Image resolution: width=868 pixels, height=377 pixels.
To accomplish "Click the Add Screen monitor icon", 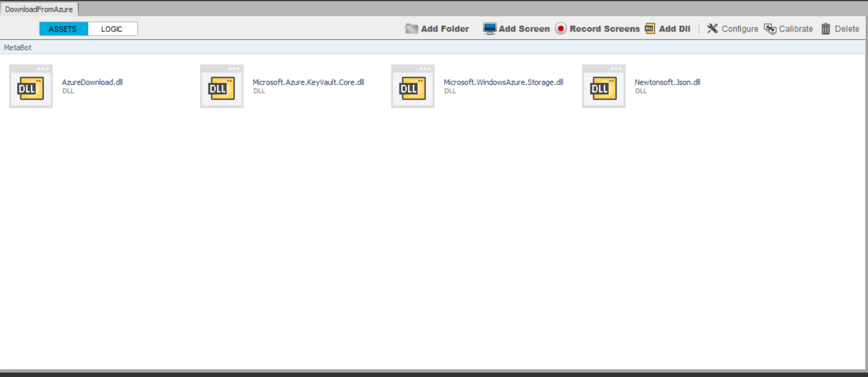I will (490, 29).
